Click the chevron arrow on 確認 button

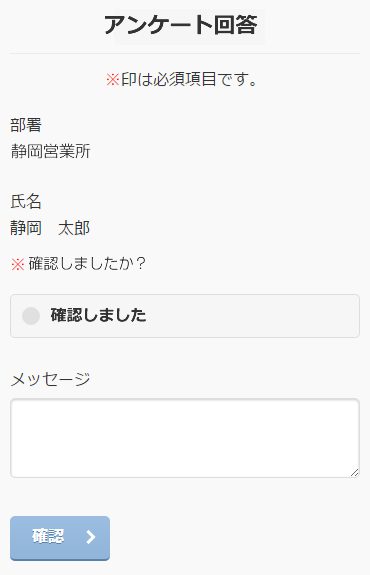91,537
